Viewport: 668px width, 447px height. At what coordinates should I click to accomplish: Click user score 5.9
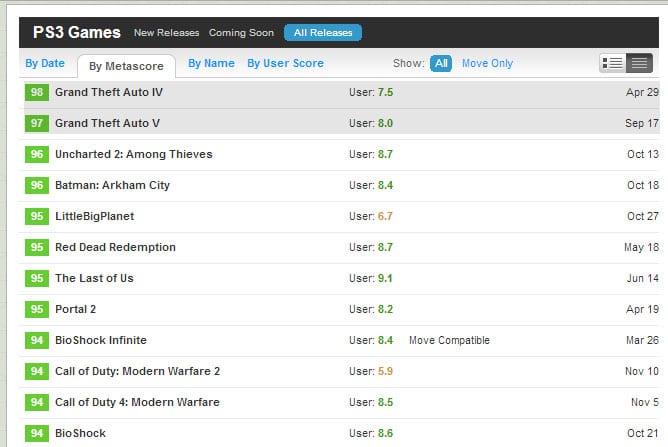[385, 372]
